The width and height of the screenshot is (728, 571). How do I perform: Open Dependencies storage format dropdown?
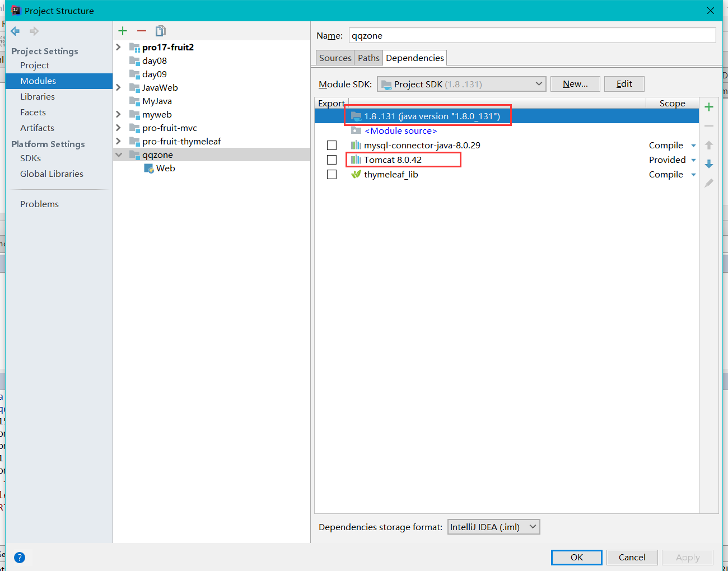point(494,527)
